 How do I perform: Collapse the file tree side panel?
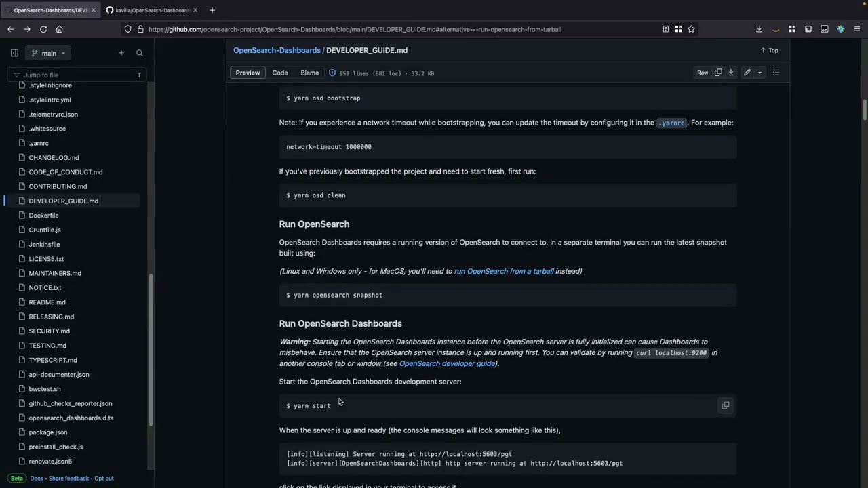tap(14, 53)
